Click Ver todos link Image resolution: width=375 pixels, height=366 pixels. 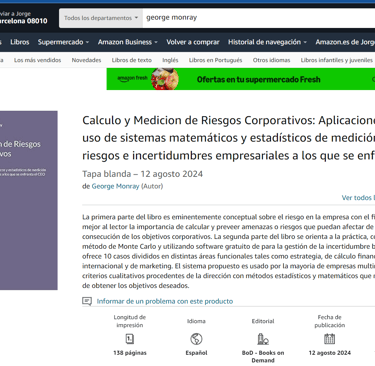coord(358,198)
